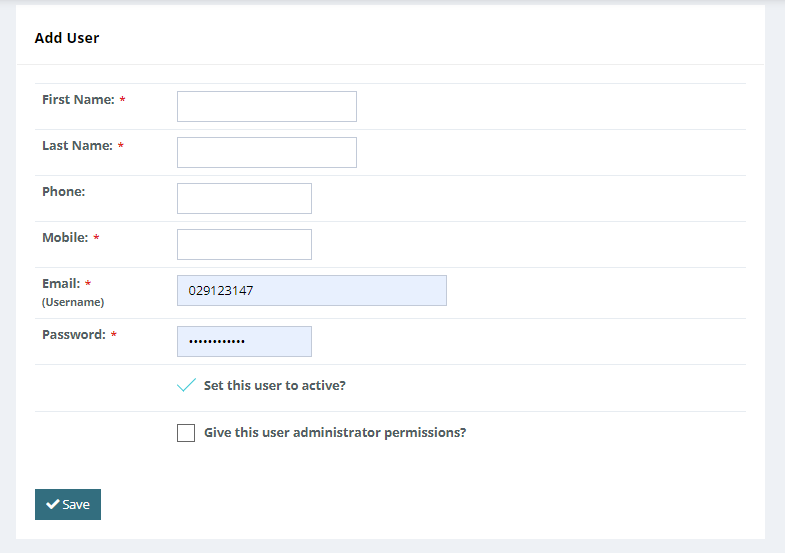
Task: Click the 'Set this user to active?' label
Action: (274, 385)
